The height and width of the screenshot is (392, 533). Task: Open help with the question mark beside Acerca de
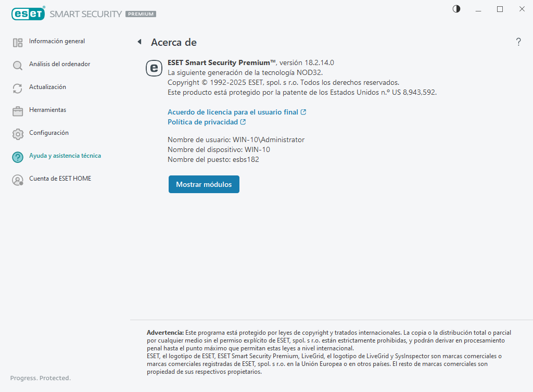[518, 42]
